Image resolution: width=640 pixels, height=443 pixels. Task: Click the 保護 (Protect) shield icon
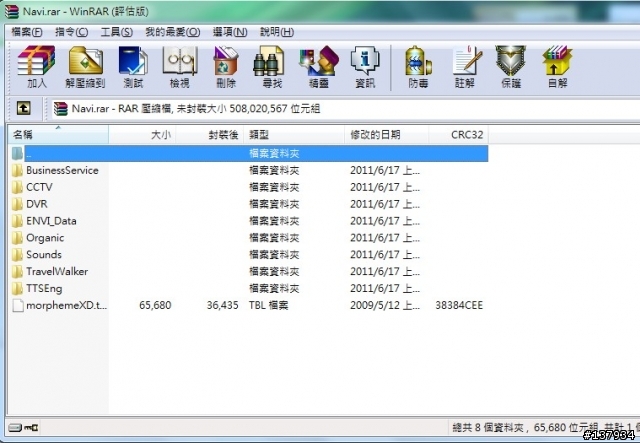tap(511, 67)
